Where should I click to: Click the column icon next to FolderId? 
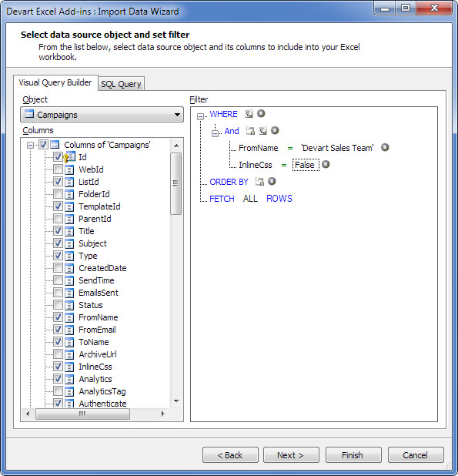[x=69, y=194]
